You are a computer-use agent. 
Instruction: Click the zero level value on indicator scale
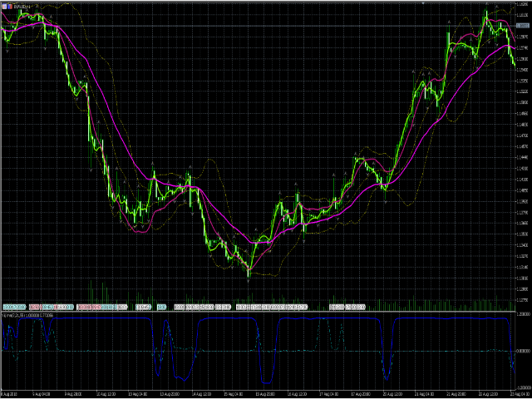coord(523,352)
